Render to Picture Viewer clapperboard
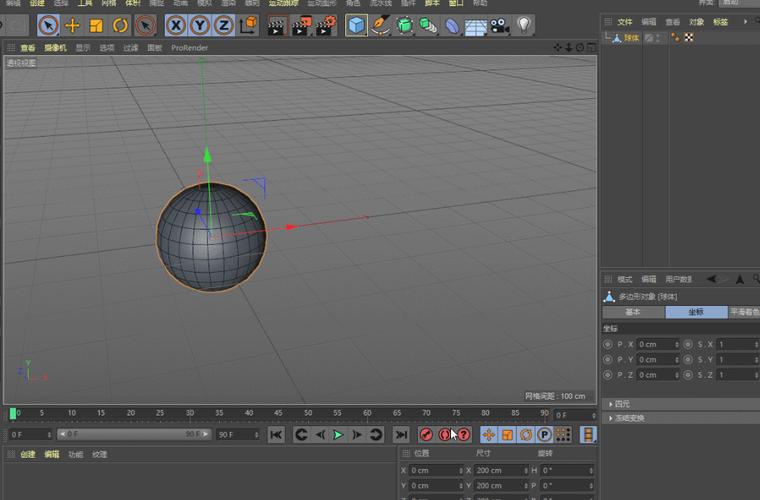This screenshot has height=500, width=760. (x=301, y=26)
